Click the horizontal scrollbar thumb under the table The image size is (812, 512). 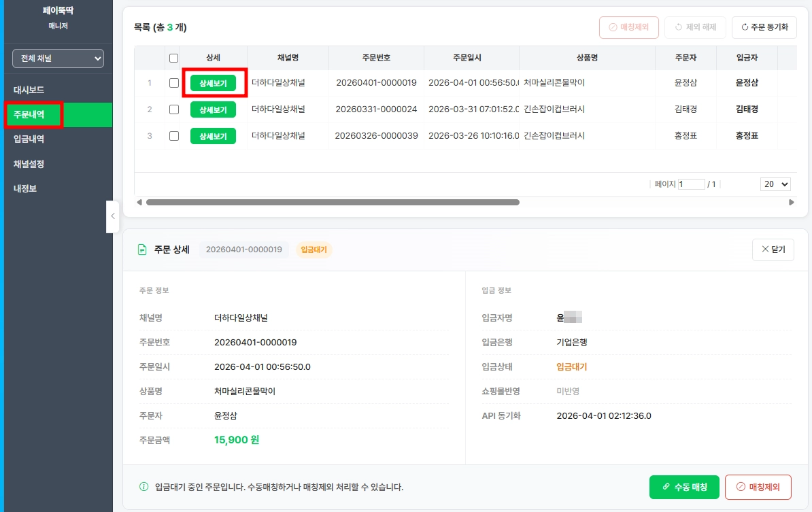[x=333, y=203]
